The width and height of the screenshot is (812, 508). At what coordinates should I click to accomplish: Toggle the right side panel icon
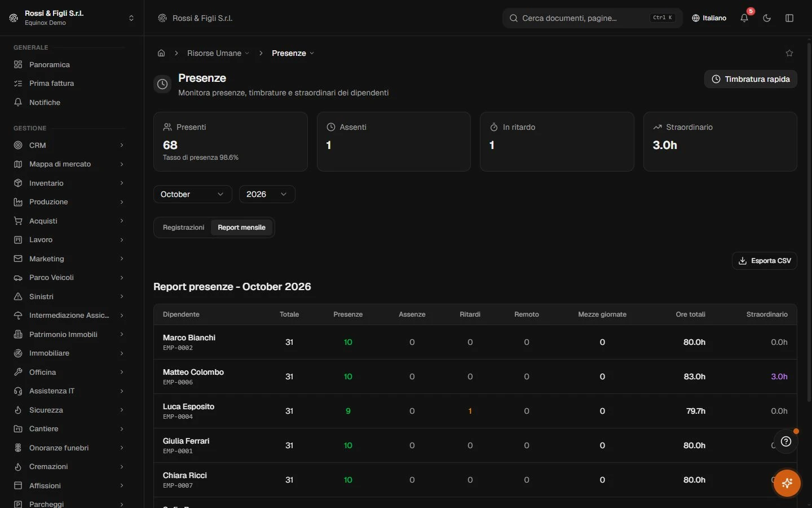789,18
